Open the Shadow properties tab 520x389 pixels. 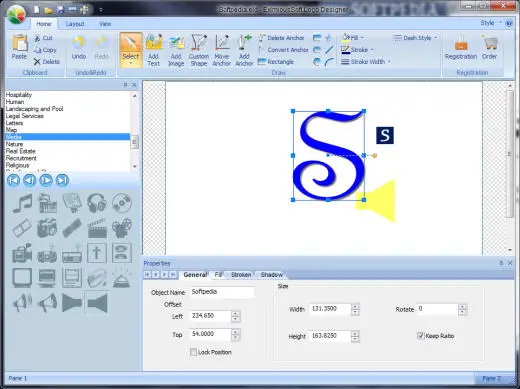pyautogui.click(x=272, y=275)
